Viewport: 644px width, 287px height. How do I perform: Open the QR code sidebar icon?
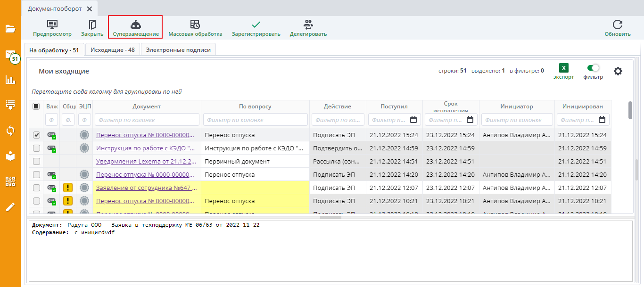coord(10,181)
